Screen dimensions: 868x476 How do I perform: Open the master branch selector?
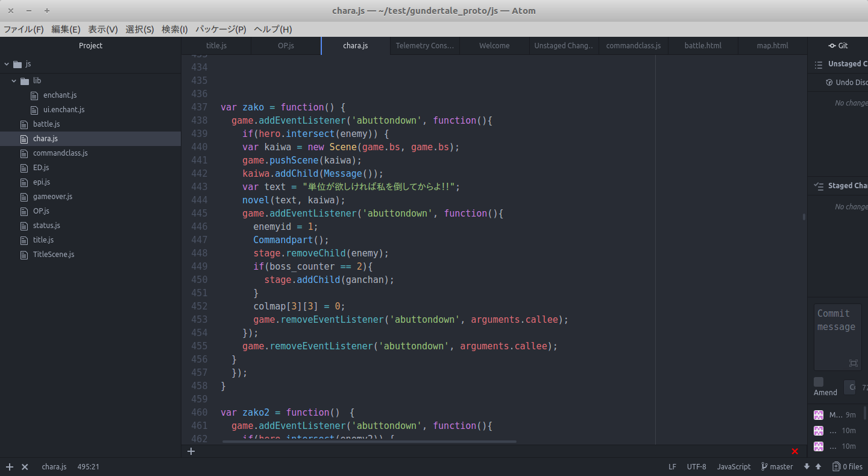tap(778, 467)
